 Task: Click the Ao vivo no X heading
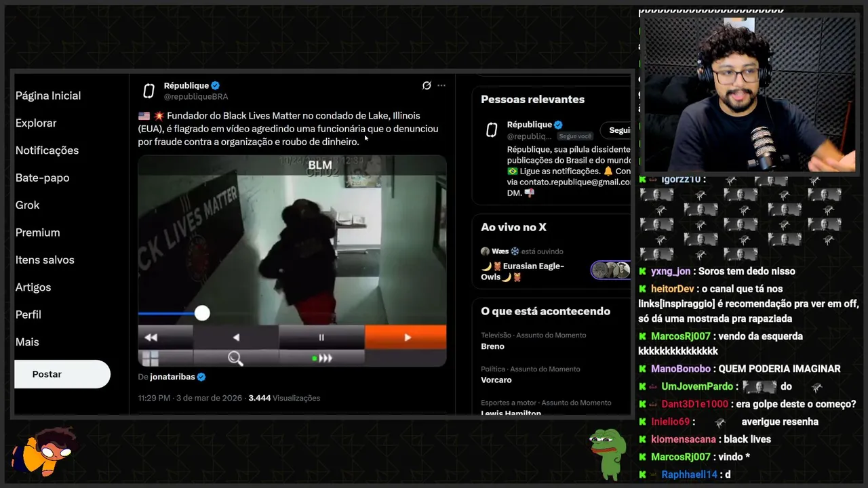513,227
